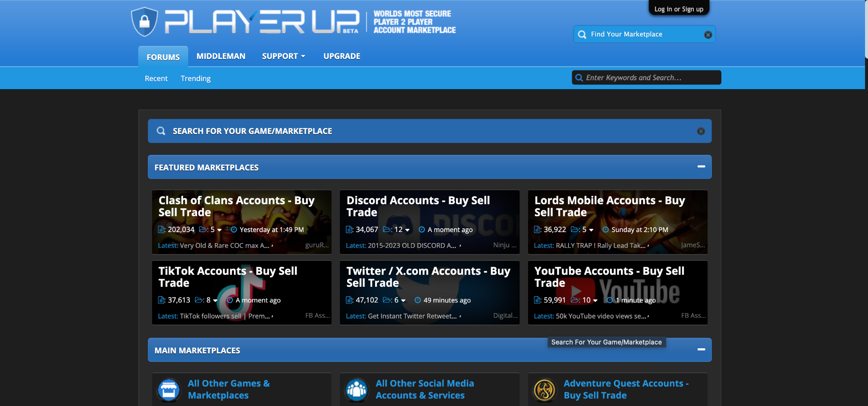Open Adventure Quest Accounts - Buy Sell Trade
Image resolution: width=868 pixels, height=406 pixels.
pyautogui.click(x=626, y=389)
